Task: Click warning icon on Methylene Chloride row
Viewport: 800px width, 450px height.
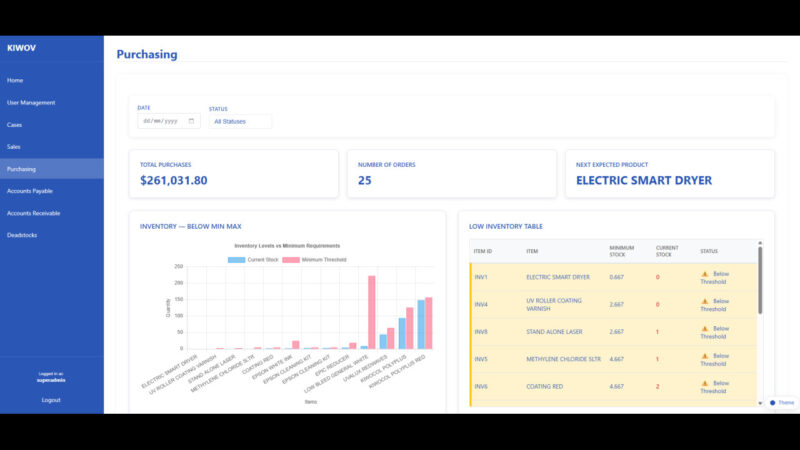Action: (x=704, y=355)
